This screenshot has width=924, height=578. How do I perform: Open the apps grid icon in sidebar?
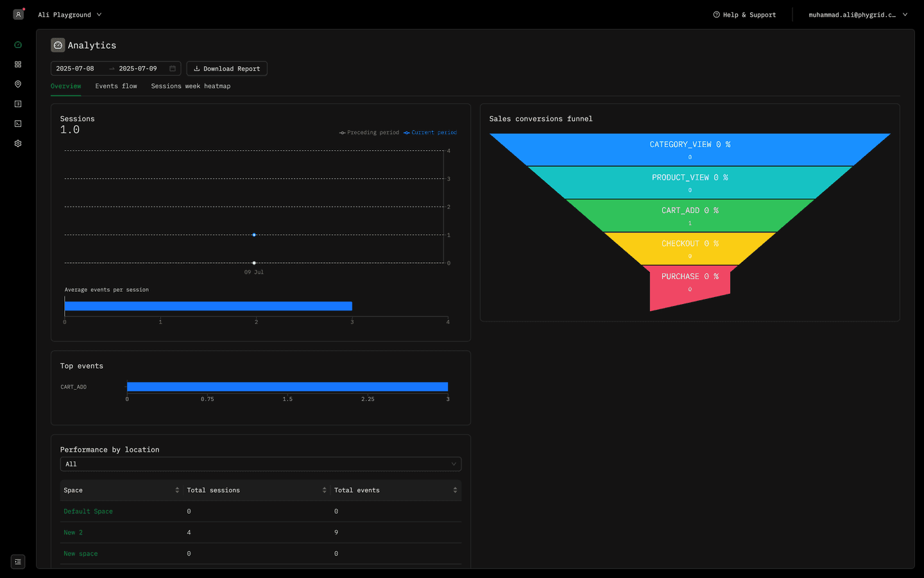[17, 64]
